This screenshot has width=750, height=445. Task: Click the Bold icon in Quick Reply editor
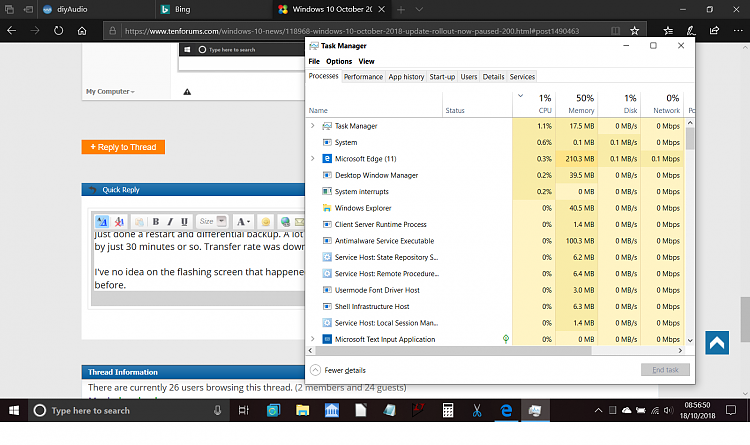click(155, 222)
